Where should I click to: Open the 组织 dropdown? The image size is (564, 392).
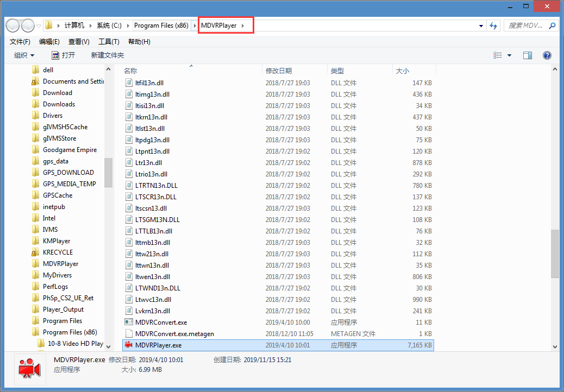[x=24, y=55]
